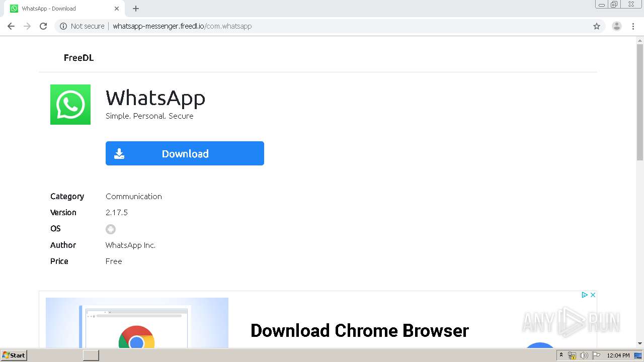Click the Chrome ad preview image
644x362 pixels.
137,323
